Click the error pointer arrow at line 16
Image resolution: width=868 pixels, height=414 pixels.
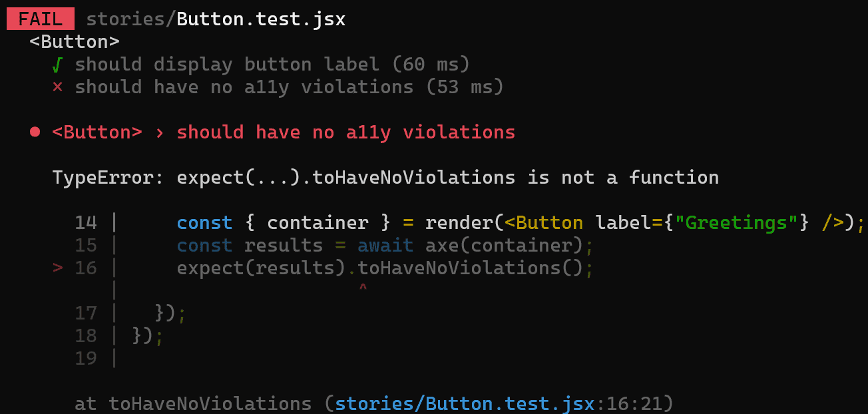click(58, 268)
